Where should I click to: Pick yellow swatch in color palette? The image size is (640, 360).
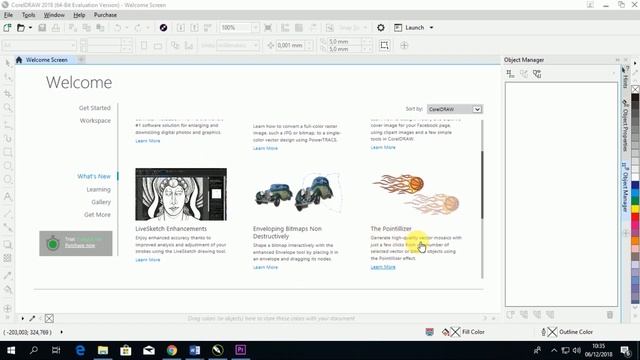click(x=635, y=209)
